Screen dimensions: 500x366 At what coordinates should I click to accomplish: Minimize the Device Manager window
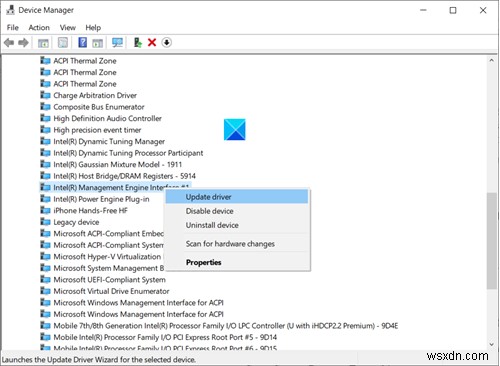423,10
